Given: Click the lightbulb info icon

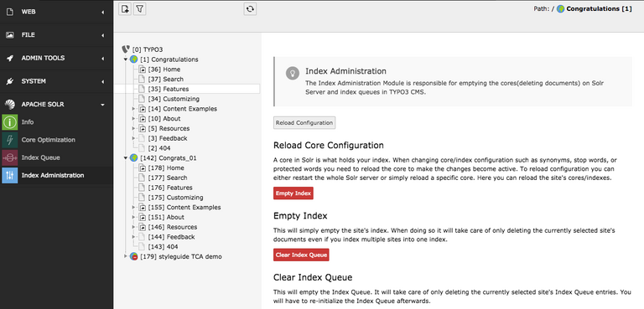Looking at the screenshot, I should (x=293, y=74).
